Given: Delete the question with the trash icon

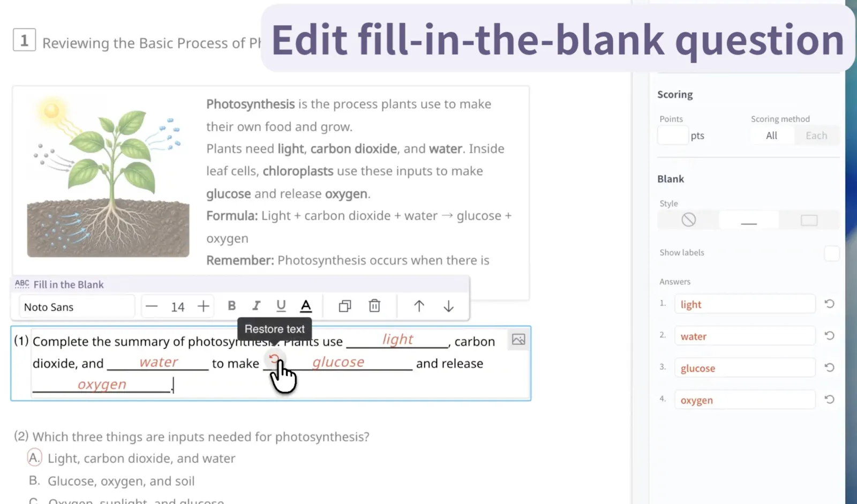Looking at the screenshot, I should [374, 306].
